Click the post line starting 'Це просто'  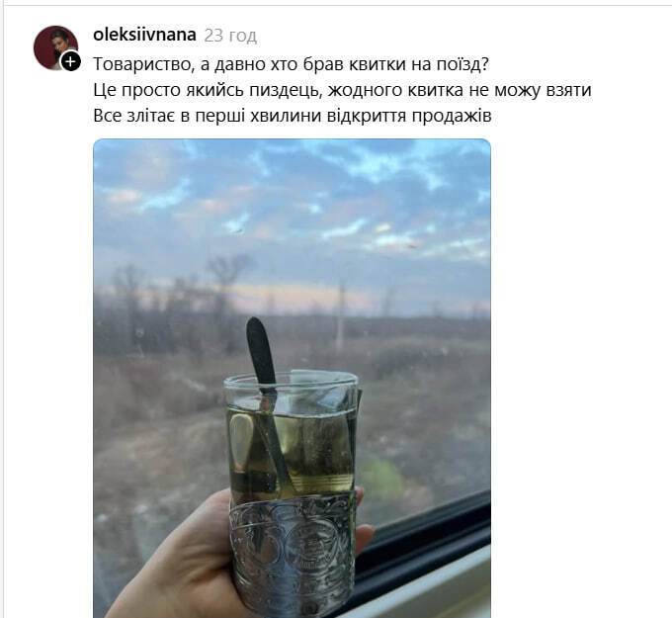(x=342, y=90)
